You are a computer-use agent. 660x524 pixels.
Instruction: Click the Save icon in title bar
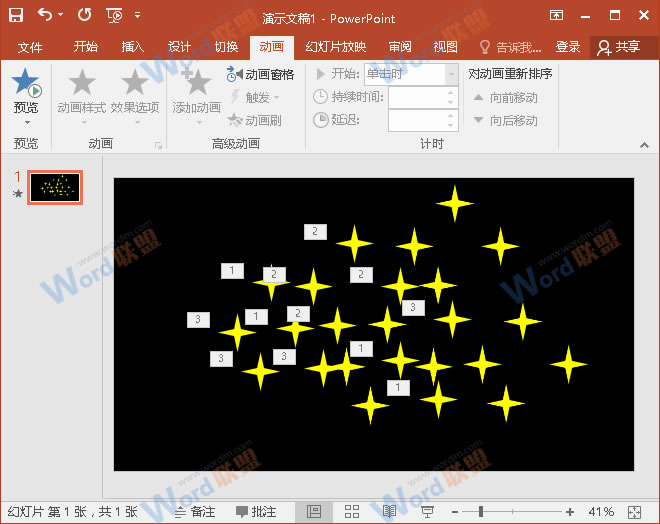coord(16,15)
